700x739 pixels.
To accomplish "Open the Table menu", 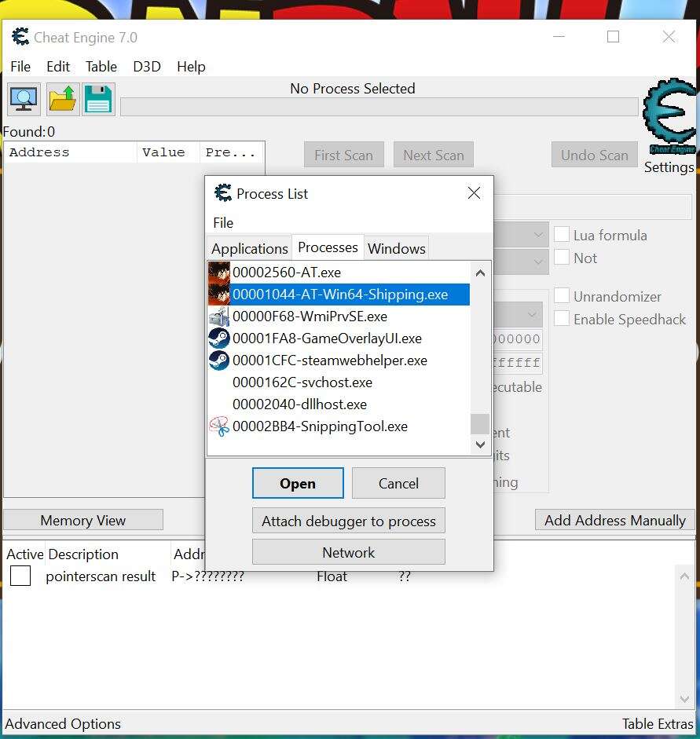I will tap(101, 67).
